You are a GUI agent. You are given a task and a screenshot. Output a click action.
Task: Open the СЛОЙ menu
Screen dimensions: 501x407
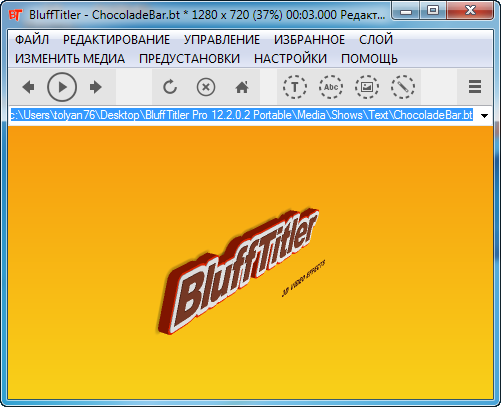tap(376, 40)
